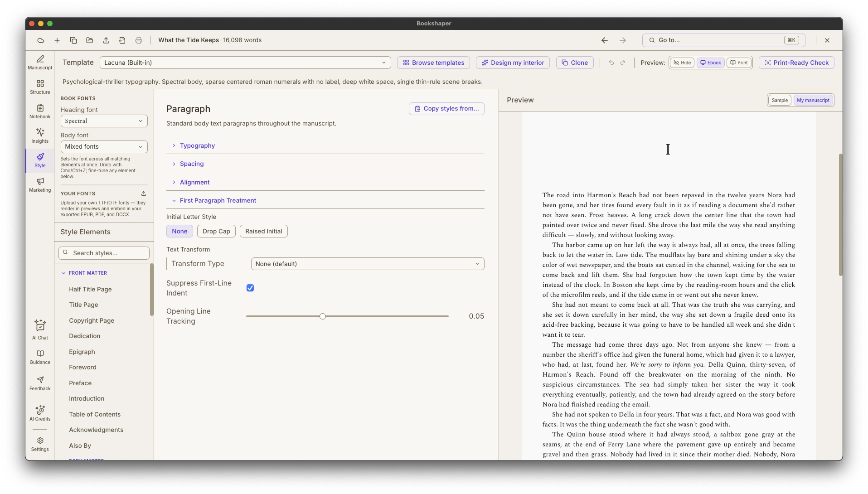
Task: Set preview mode to Hide
Action: pos(682,63)
